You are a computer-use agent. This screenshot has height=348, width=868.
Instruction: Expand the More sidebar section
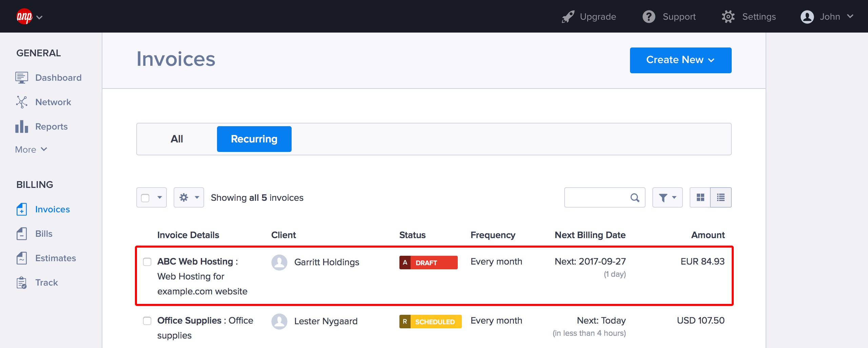point(31,150)
